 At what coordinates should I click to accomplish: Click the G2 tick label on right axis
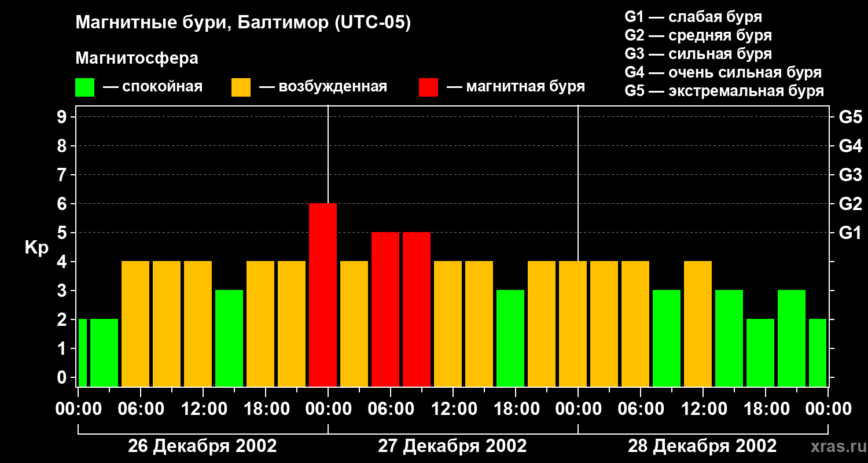tap(850, 204)
